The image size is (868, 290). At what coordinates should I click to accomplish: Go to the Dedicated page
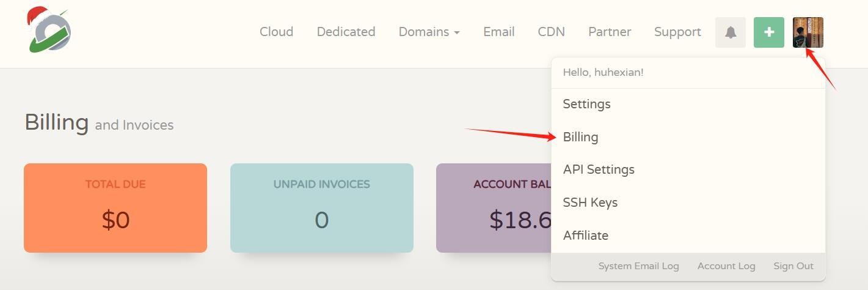[x=346, y=32]
